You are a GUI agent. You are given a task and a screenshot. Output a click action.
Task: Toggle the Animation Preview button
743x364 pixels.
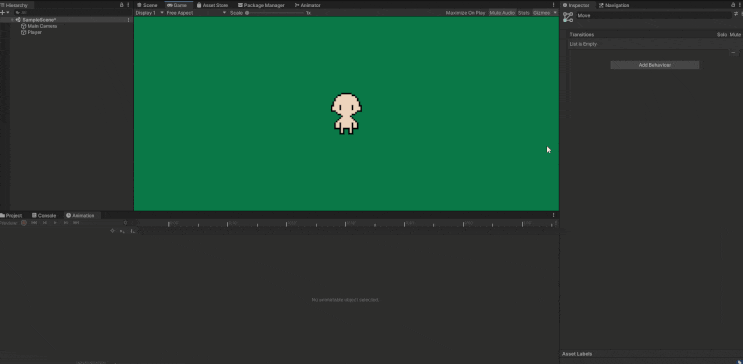tap(9, 223)
